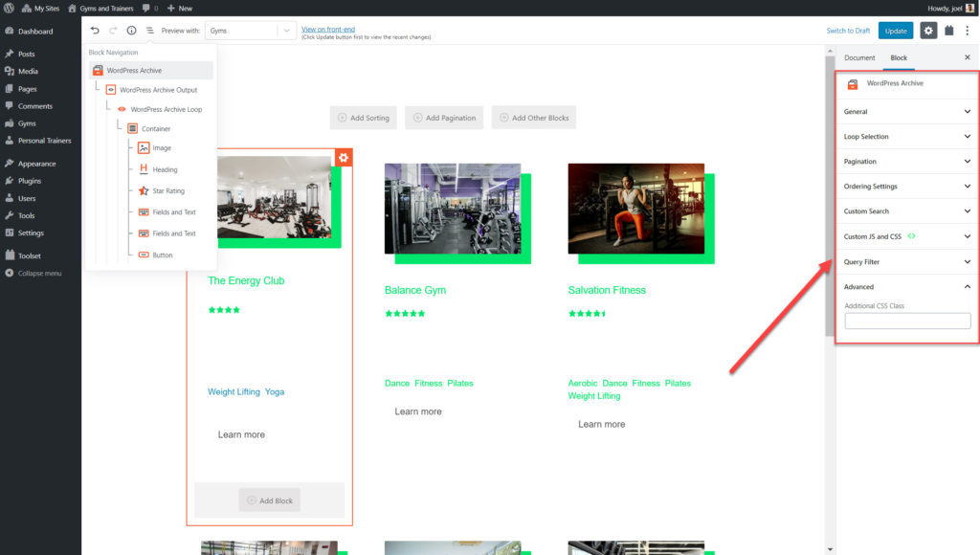The image size is (980, 555).
Task: Click the Redo arrow icon
Action: (113, 31)
